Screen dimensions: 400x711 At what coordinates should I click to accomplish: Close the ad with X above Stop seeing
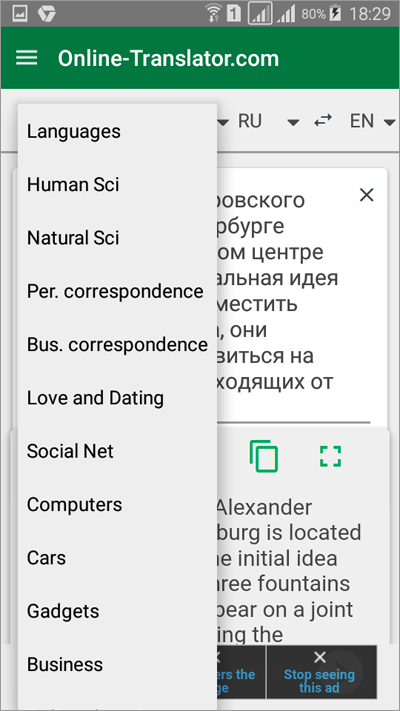click(x=320, y=657)
